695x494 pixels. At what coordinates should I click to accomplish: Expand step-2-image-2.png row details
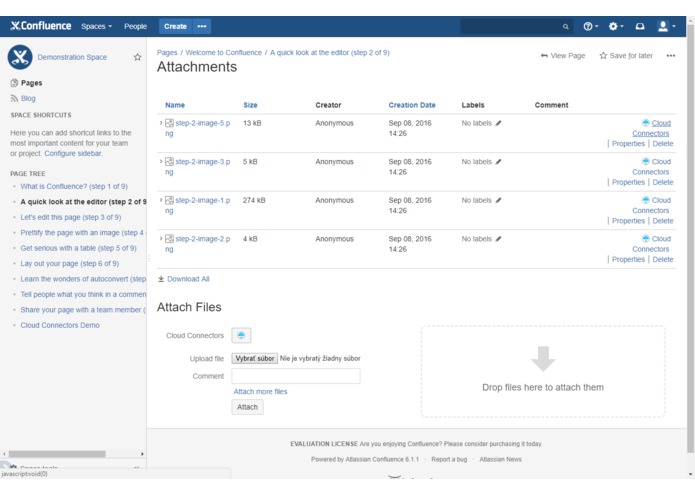(161, 238)
